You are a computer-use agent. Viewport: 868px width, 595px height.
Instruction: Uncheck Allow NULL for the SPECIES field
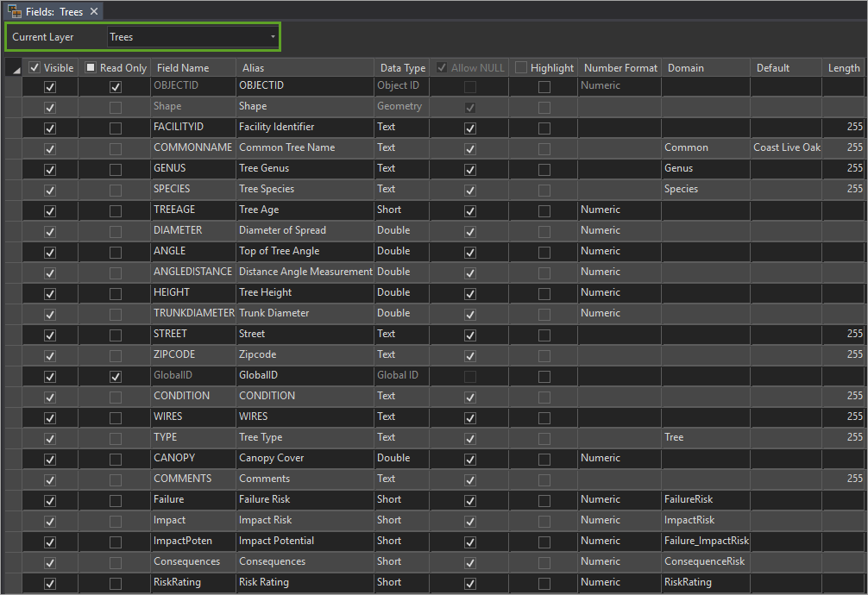469,189
